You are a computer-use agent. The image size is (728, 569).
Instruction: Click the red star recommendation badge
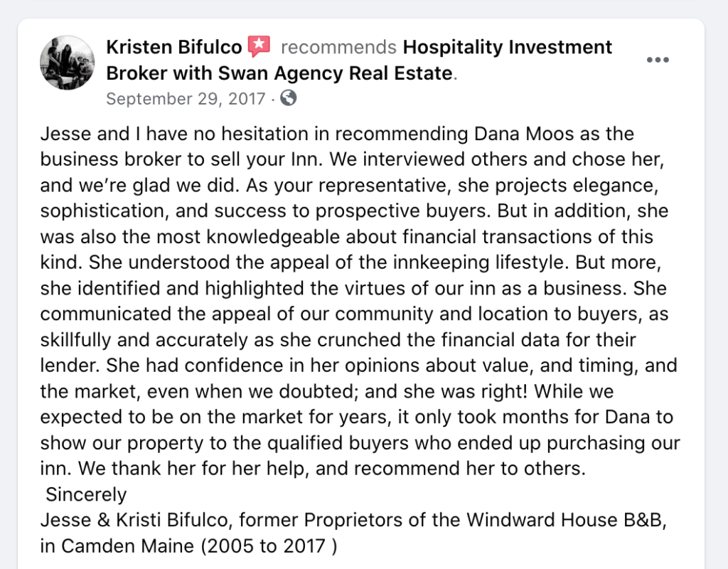point(259,46)
